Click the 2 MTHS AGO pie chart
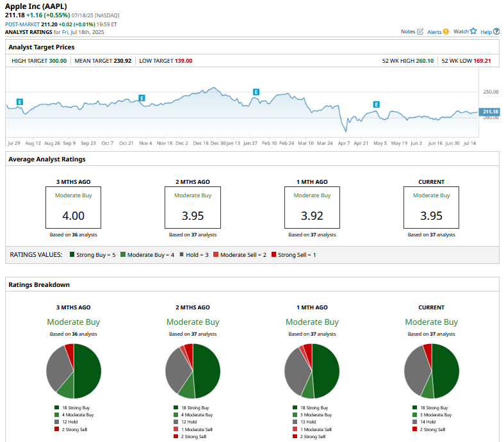The width and height of the screenshot is (504, 442). tap(193, 371)
